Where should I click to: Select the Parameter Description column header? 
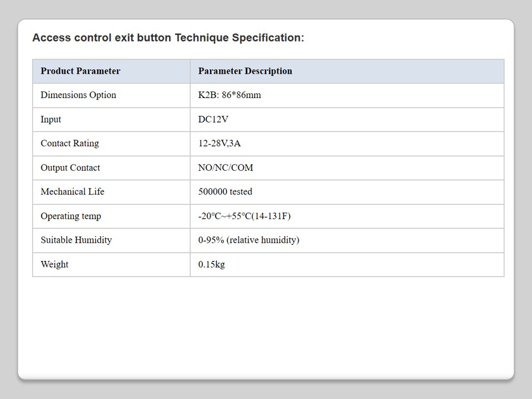coord(245,71)
